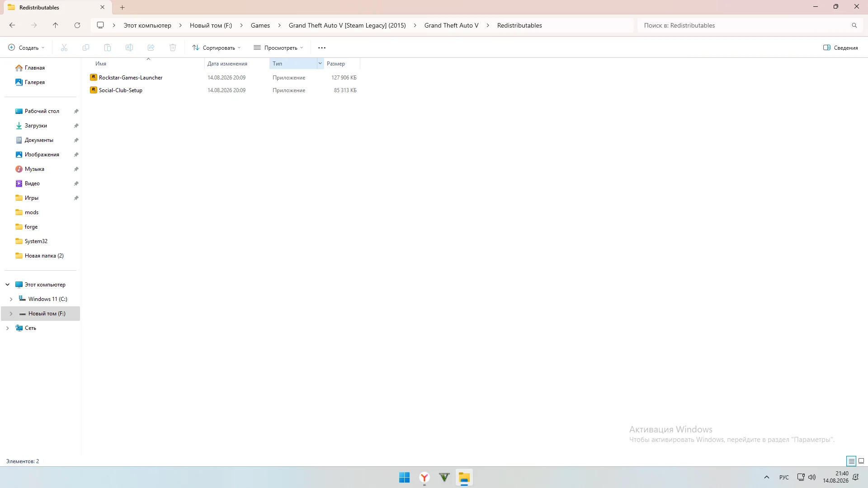Go to Grand Theft Auto V breadcrumb folder
The height and width of the screenshot is (488, 868).
[x=451, y=25]
